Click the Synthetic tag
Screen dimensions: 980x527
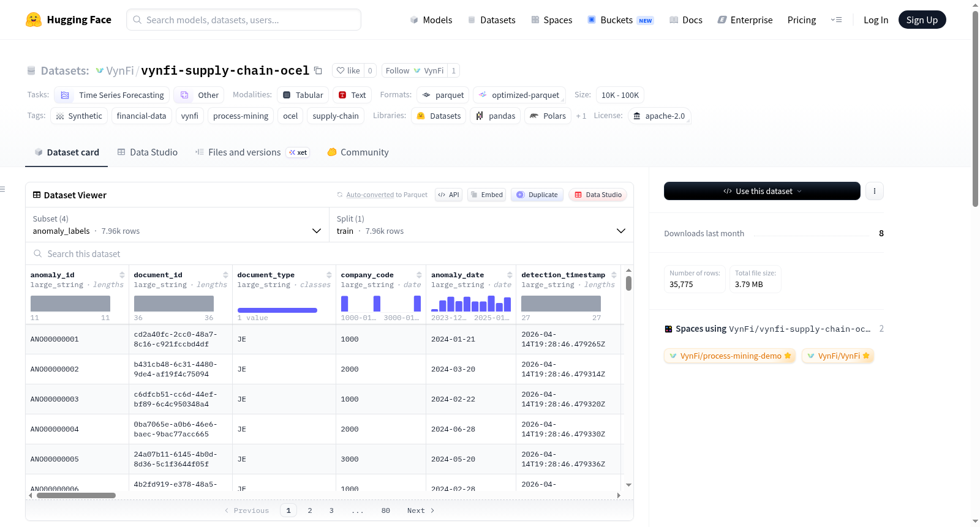pos(79,116)
